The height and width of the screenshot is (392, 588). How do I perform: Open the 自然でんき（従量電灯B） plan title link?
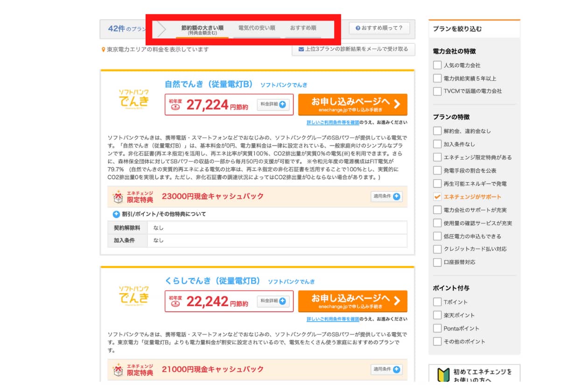209,84
